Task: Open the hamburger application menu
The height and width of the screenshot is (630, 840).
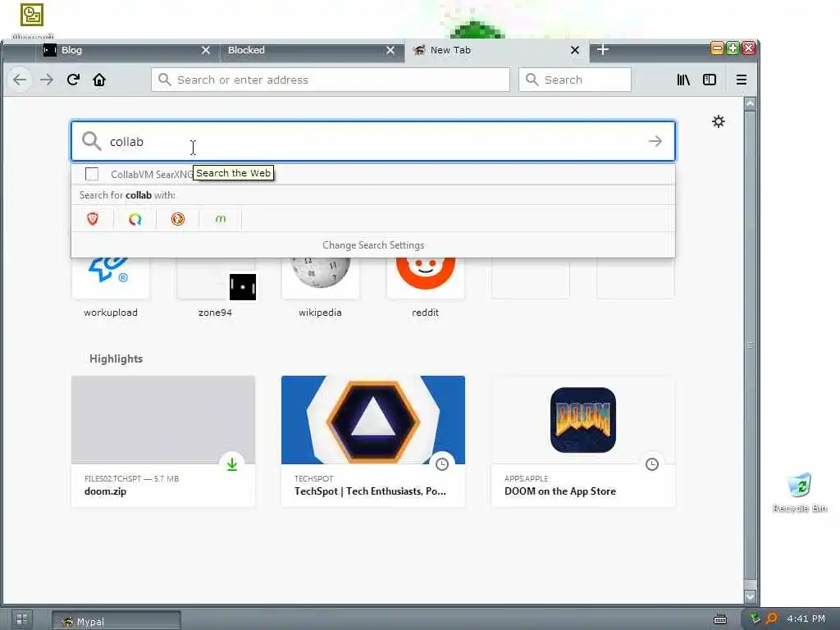Action: (x=742, y=80)
